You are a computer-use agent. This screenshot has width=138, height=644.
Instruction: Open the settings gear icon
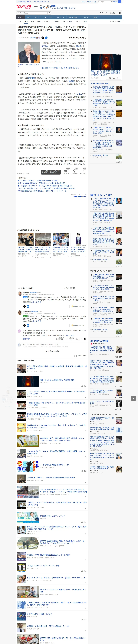coord(120,13)
